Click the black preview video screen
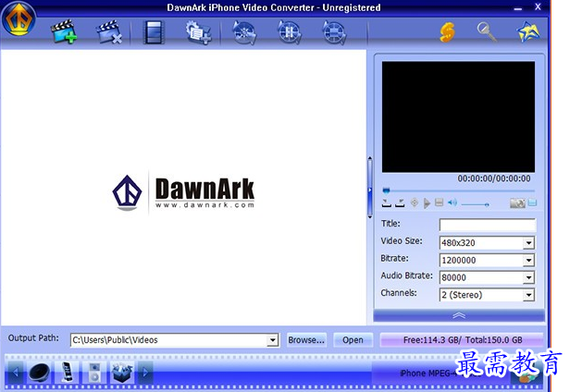Image resolution: width=570 pixels, height=392 pixels. coord(458,116)
